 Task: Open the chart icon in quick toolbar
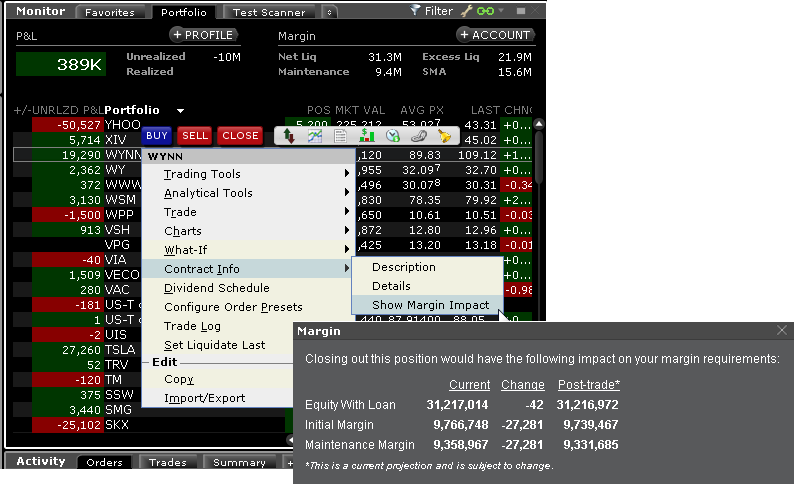click(x=315, y=136)
